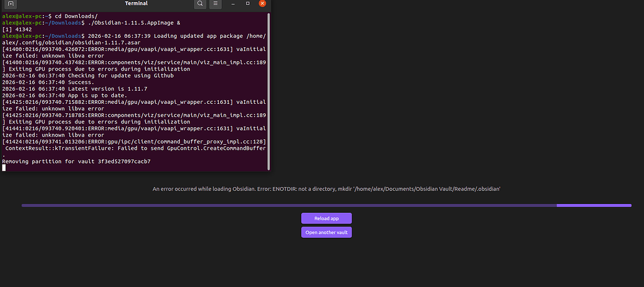
Task: Open the Terminal hamburger menu
Action: (x=215, y=4)
